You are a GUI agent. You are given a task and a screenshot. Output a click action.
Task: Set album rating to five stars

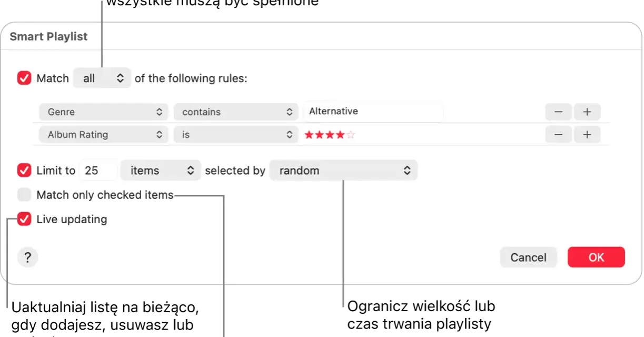click(351, 135)
